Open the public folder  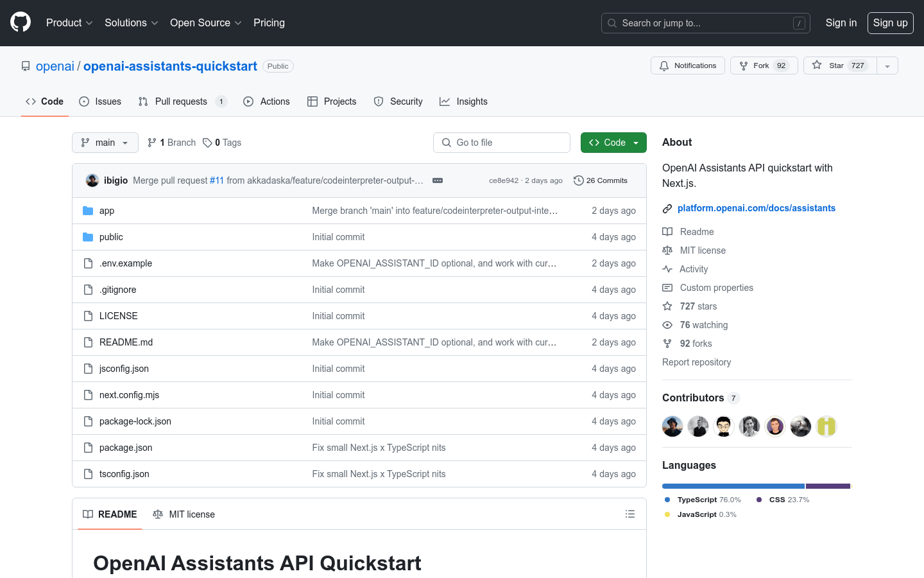click(111, 237)
